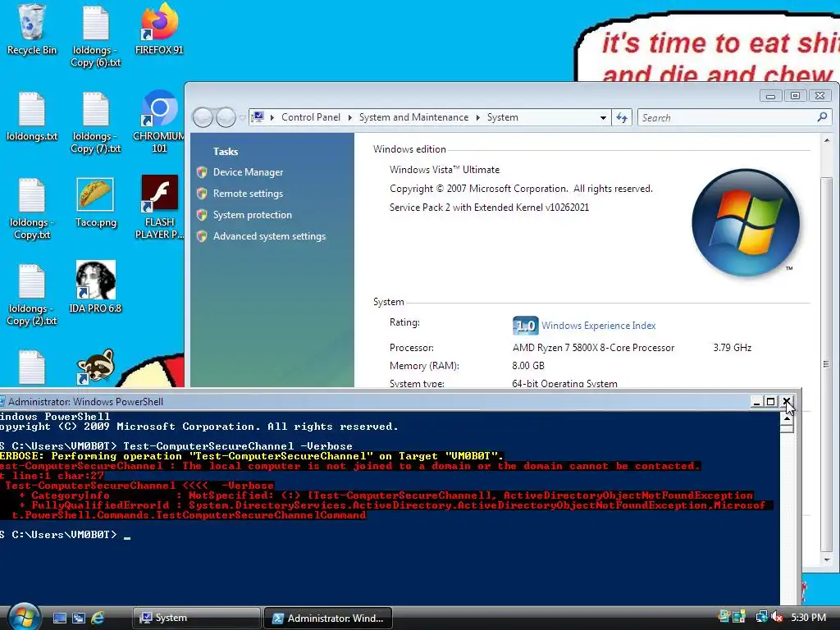This screenshot has height=630, width=840.
Task: Switch to System taskbar button
Action: pos(197,618)
